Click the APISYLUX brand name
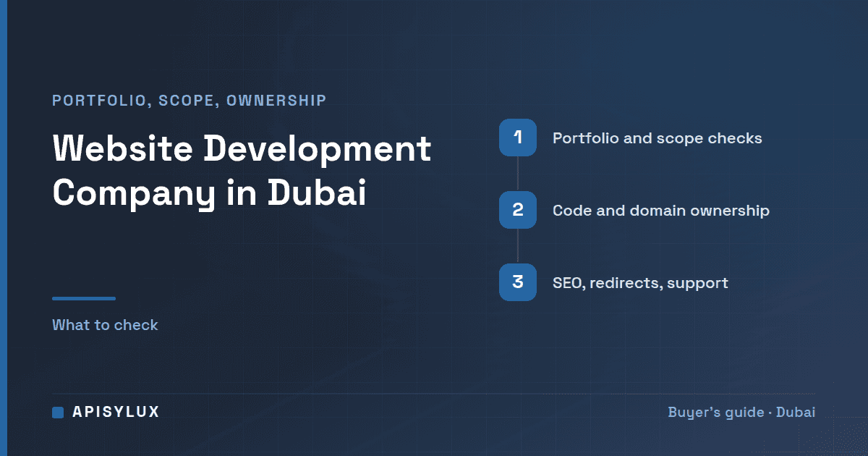This screenshot has height=456, width=868. [116, 413]
